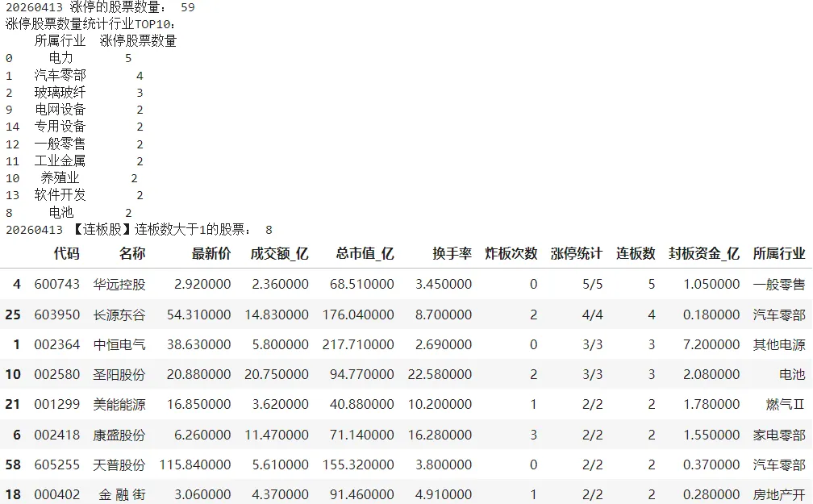The height and width of the screenshot is (504, 813).
Task: Select stock name 华远控股
Action: [119, 284]
